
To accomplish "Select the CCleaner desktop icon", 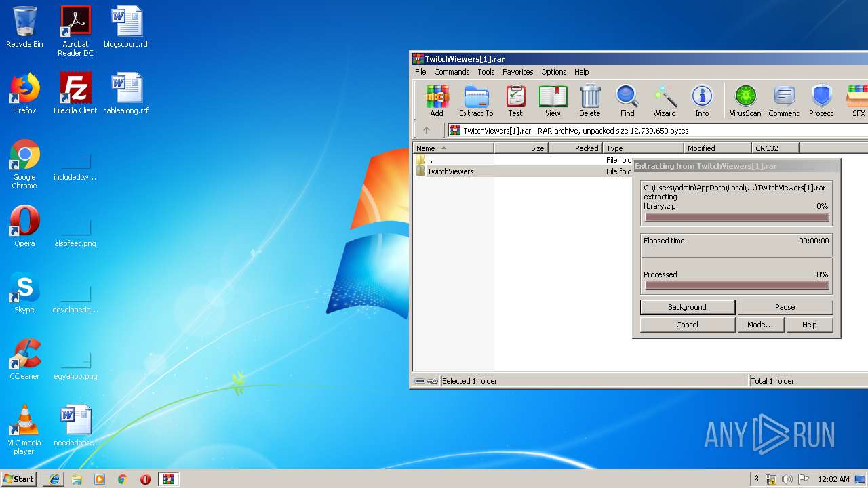I will point(24,359).
